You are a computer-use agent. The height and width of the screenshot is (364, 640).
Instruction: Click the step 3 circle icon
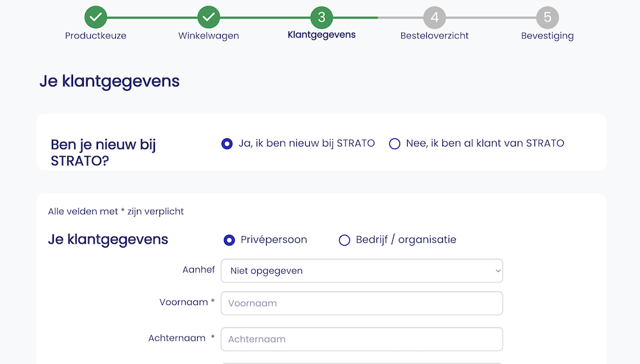pyautogui.click(x=321, y=17)
